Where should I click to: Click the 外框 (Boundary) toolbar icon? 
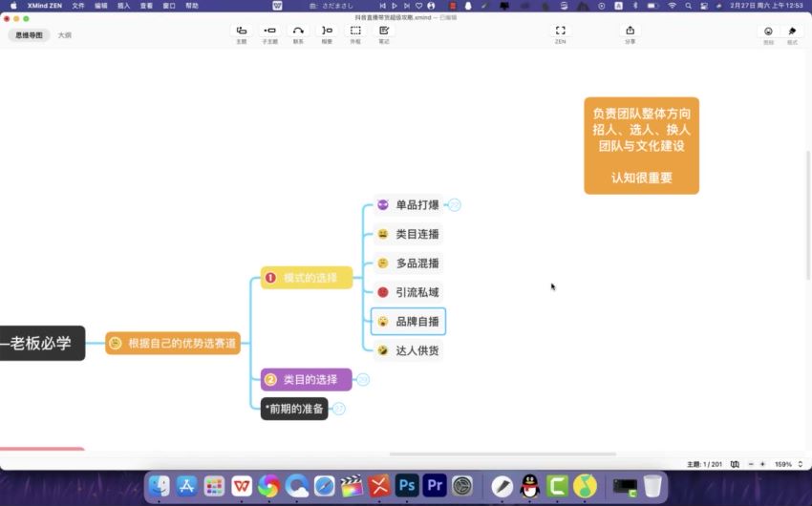click(355, 31)
